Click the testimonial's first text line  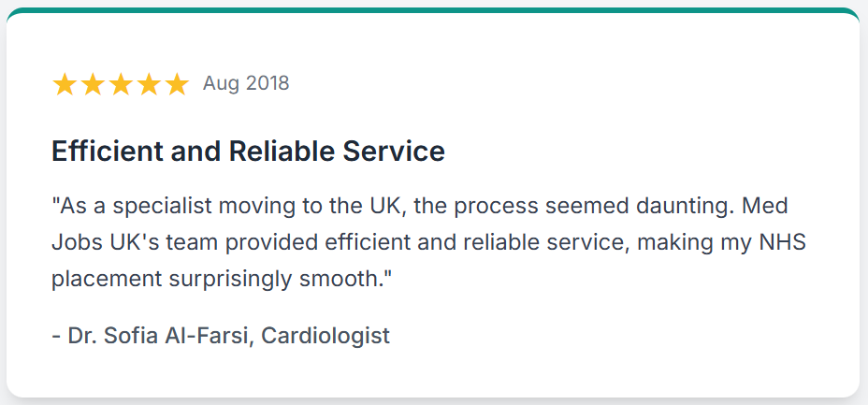point(420,207)
